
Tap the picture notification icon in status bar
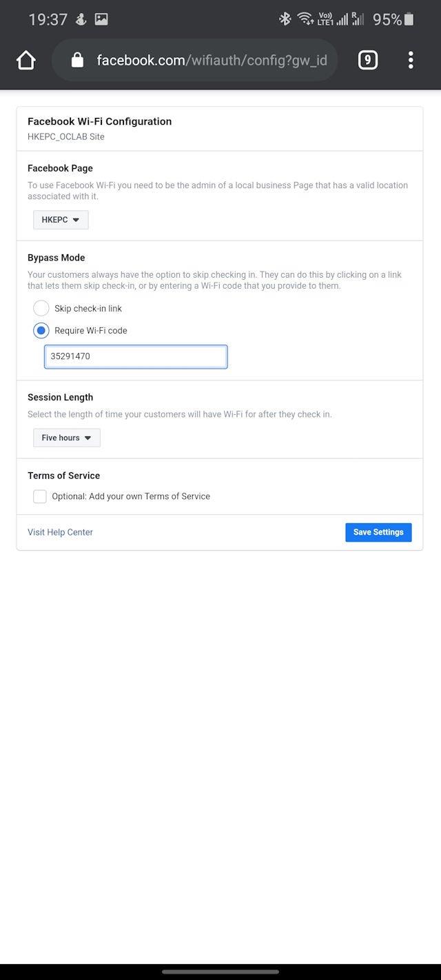tap(101, 19)
